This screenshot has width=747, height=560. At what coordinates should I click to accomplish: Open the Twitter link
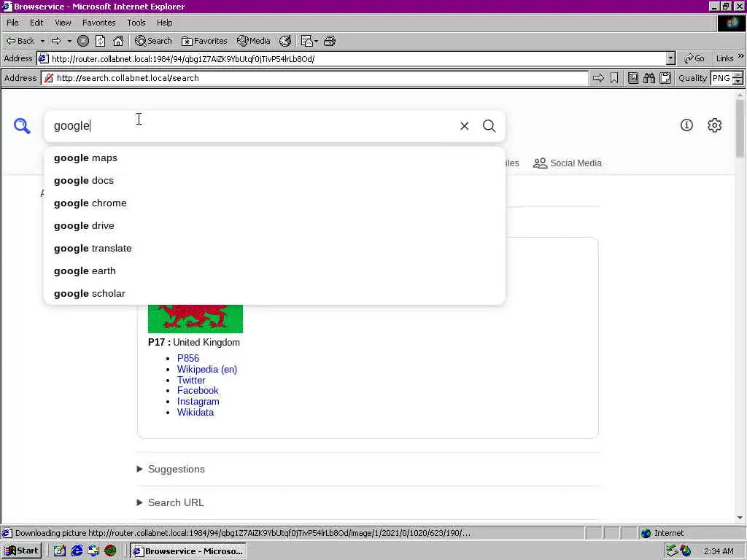191,380
